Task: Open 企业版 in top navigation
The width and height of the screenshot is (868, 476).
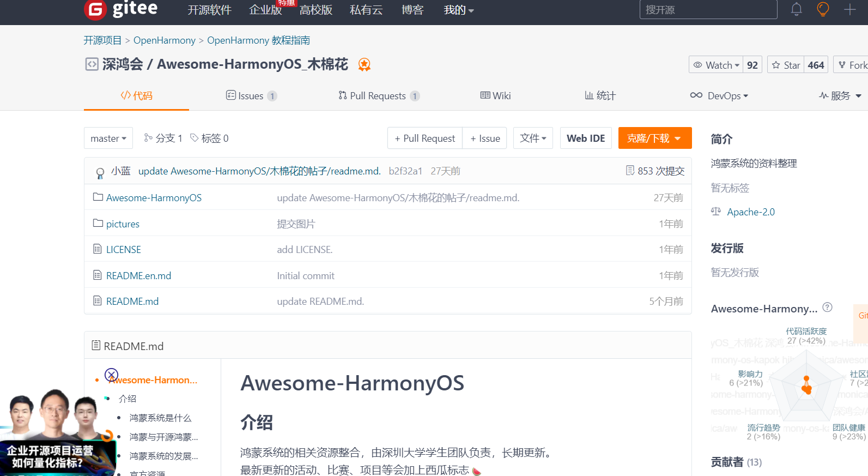Action: click(265, 10)
